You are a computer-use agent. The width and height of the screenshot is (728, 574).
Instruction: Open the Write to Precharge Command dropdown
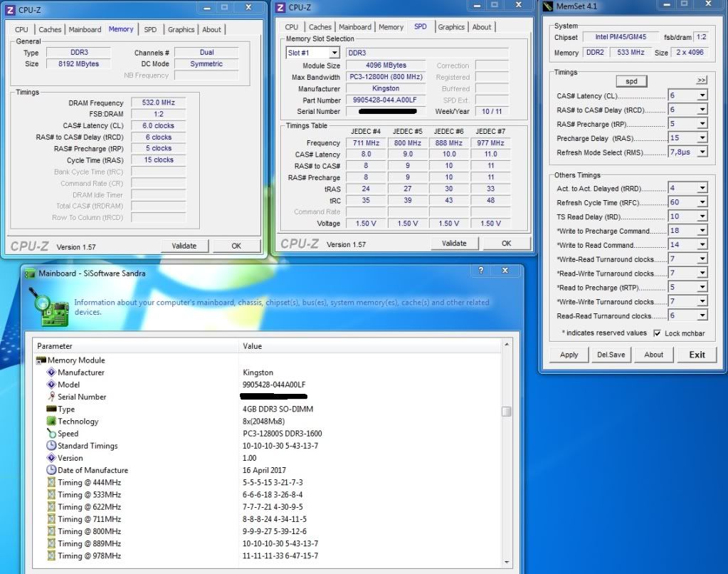(702, 231)
